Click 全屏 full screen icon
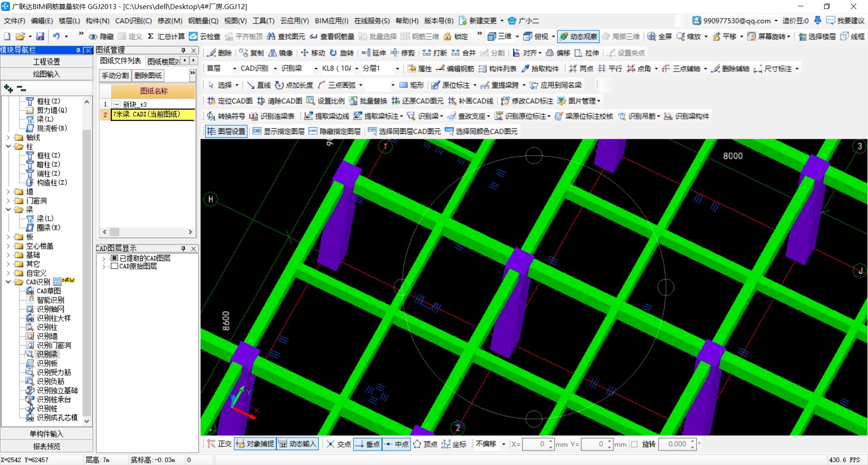868x465 pixels. (x=659, y=36)
